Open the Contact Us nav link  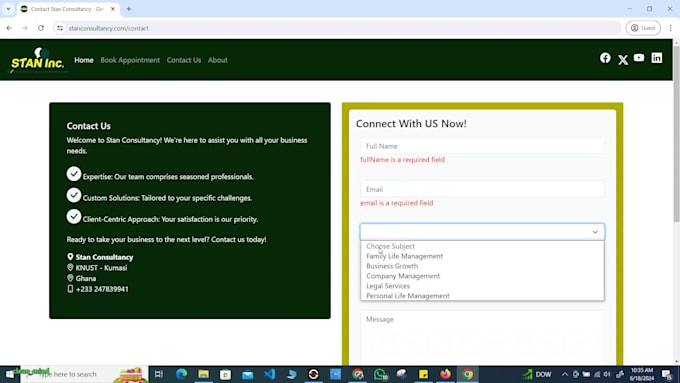(184, 60)
